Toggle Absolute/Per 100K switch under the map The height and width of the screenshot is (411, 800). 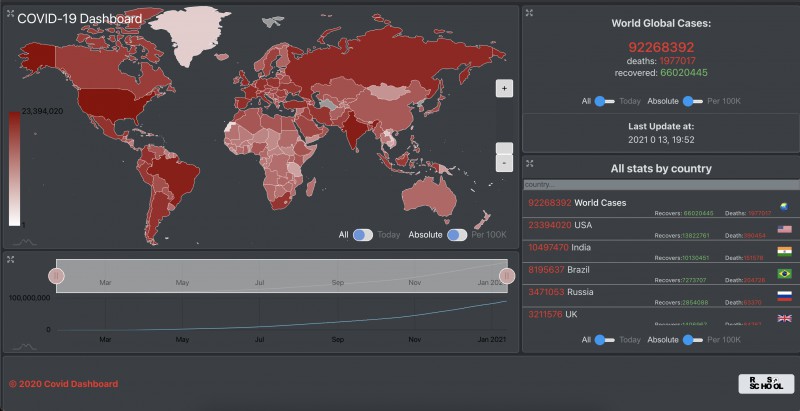point(457,235)
